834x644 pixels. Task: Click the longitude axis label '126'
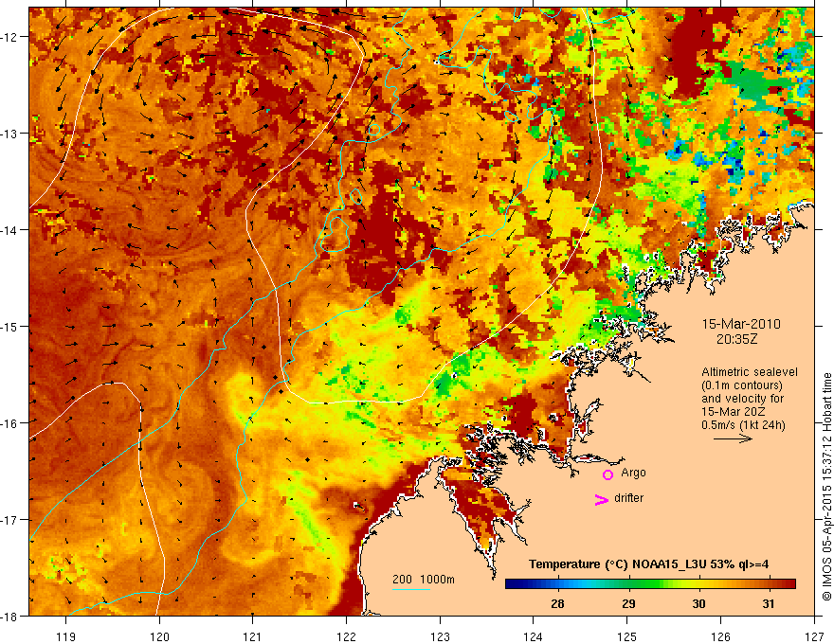click(x=720, y=636)
